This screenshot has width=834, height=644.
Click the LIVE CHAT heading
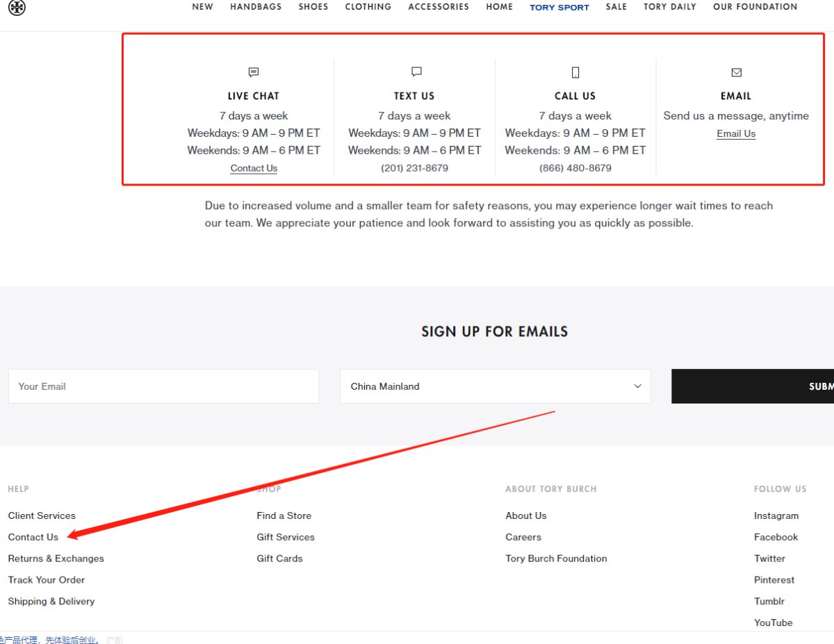coord(254,96)
